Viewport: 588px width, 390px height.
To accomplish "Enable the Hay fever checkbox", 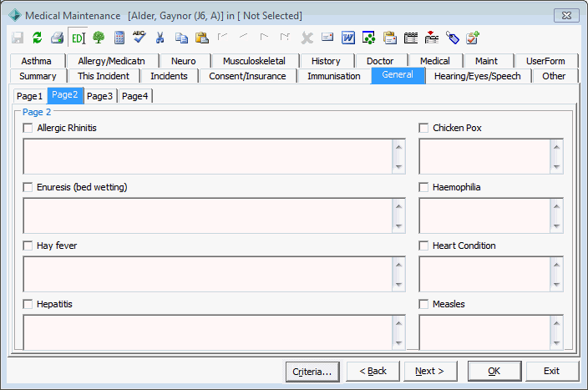I will tap(28, 246).
